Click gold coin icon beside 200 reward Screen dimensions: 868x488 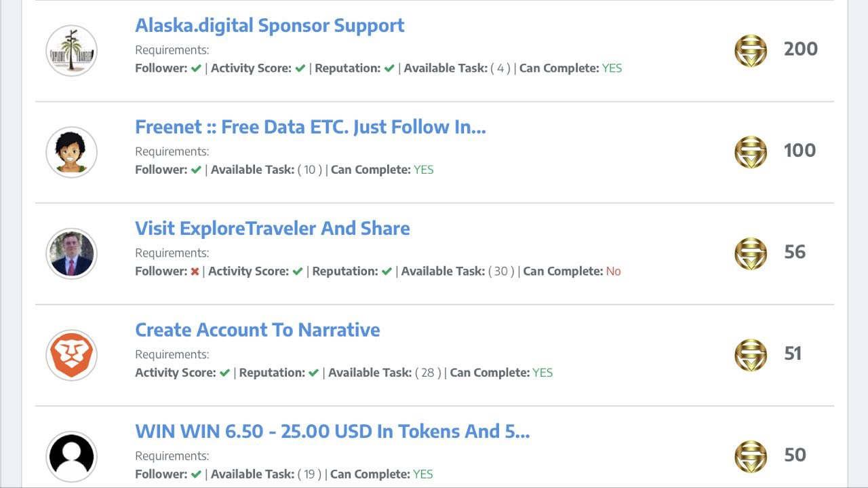(751, 51)
